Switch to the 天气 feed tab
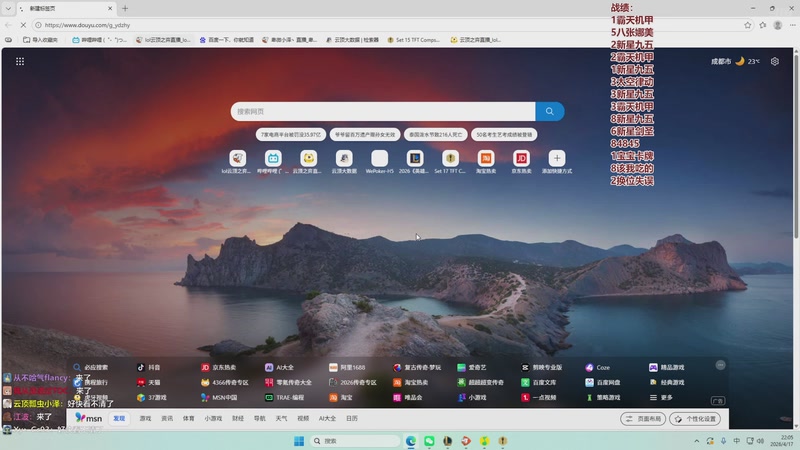Screen dimensions: 800x450 [x=282, y=418]
